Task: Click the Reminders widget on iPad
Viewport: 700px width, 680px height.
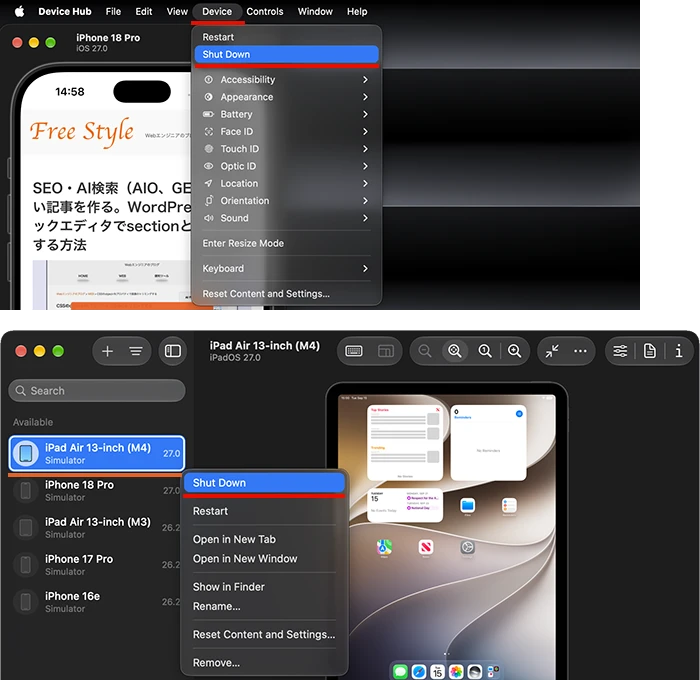Action: point(488,443)
